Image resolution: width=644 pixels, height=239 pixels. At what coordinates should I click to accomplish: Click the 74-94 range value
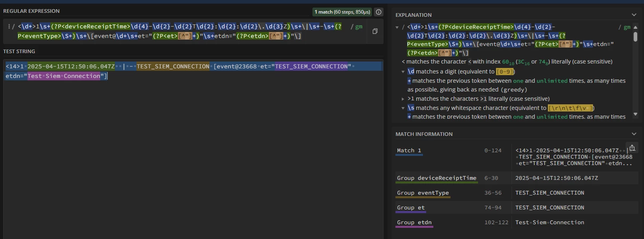tap(493, 208)
